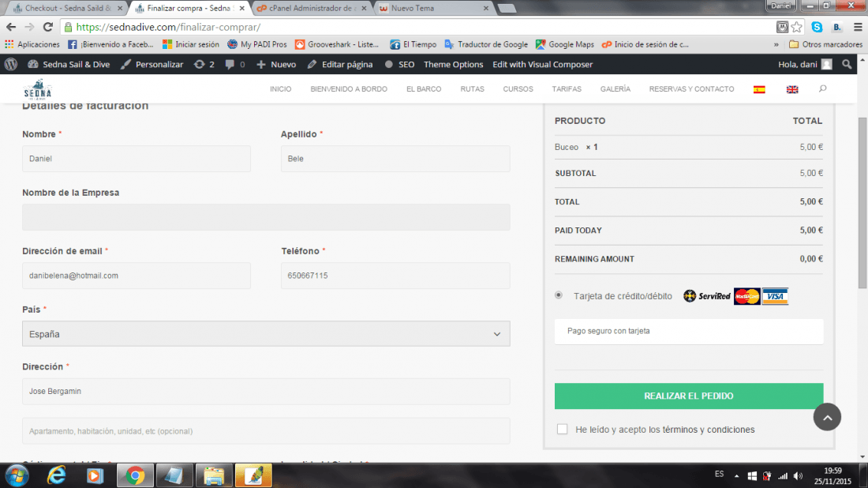The height and width of the screenshot is (488, 868).
Task: Open Chrome's hamburger menu
Action: (x=858, y=27)
